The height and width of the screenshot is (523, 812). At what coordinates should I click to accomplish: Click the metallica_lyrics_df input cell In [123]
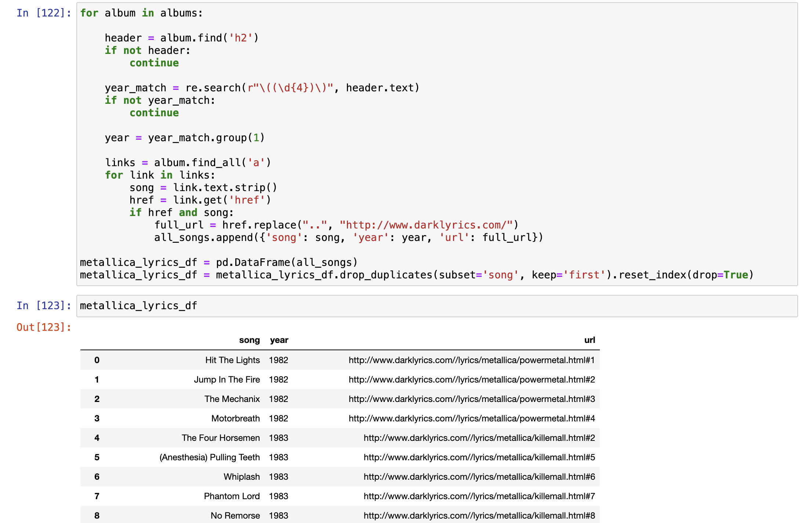pos(437,306)
